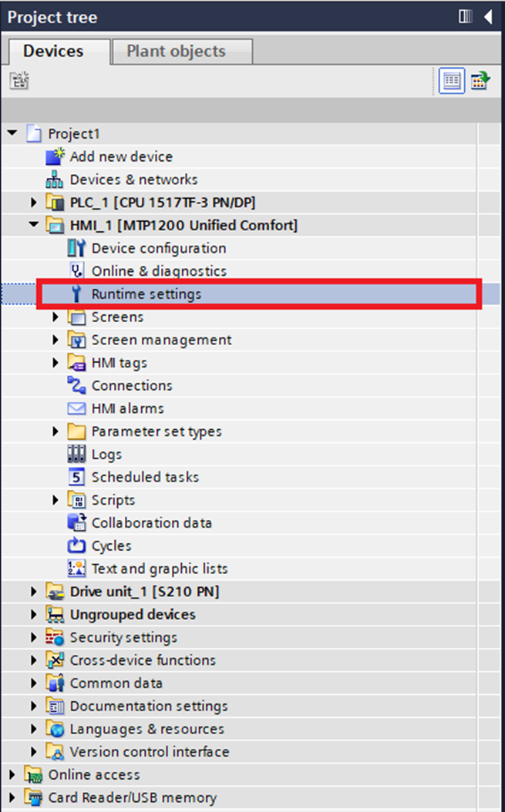Collapse the Project1 node
The width and height of the screenshot is (505, 812).
pyautogui.click(x=12, y=133)
